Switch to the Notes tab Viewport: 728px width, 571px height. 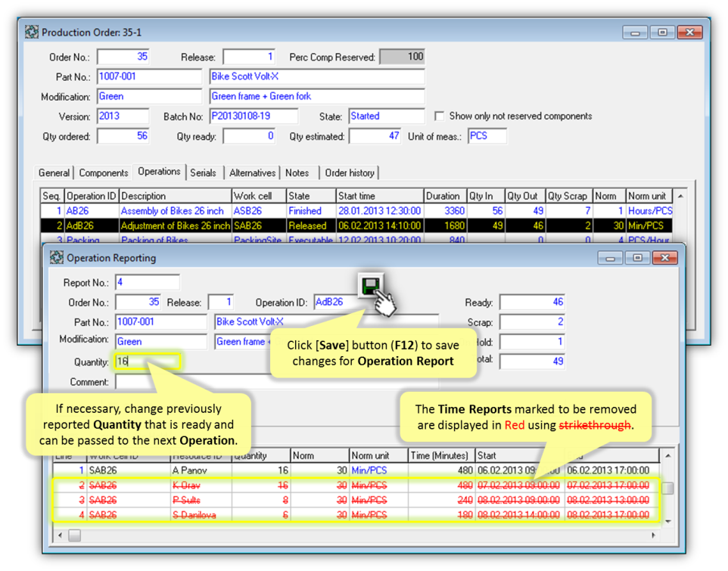tap(297, 172)
